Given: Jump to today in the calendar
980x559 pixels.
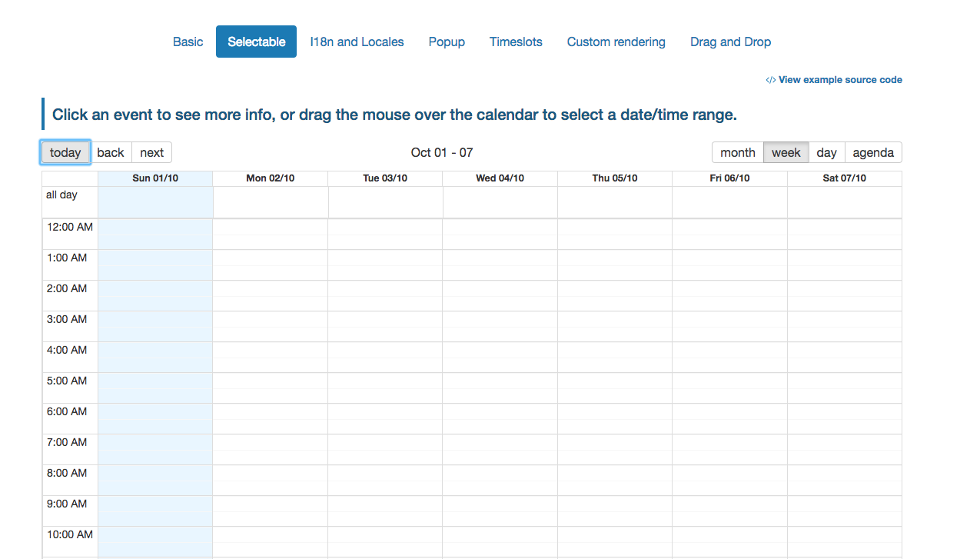Looking at the screenshot, I should click(65, 152).
